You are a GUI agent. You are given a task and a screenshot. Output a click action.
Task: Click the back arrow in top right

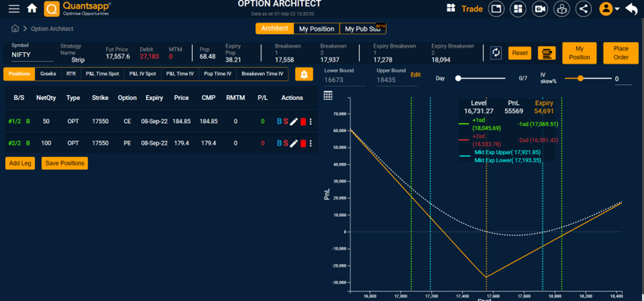click(x=632, y=9)
